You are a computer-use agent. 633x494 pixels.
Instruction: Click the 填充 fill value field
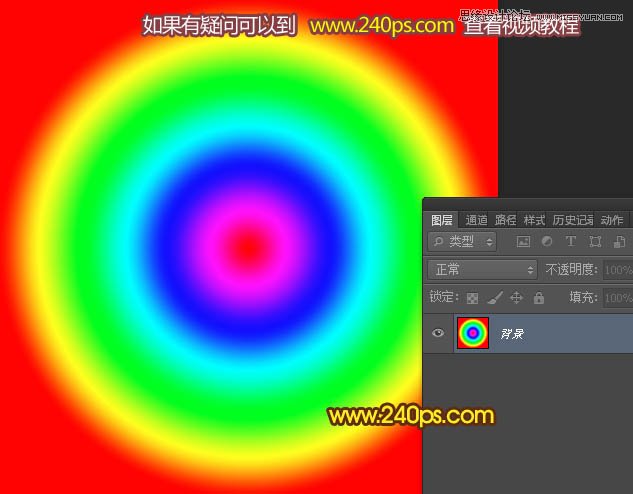(618, 298)
